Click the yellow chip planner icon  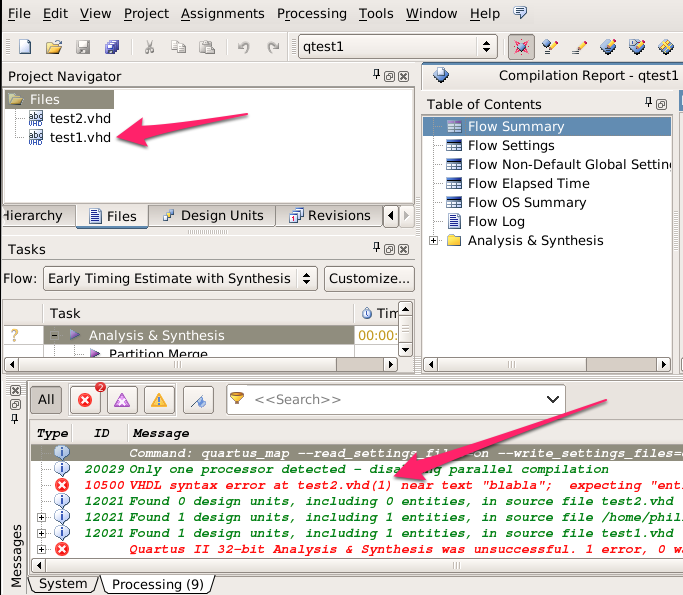click(666, 47)
